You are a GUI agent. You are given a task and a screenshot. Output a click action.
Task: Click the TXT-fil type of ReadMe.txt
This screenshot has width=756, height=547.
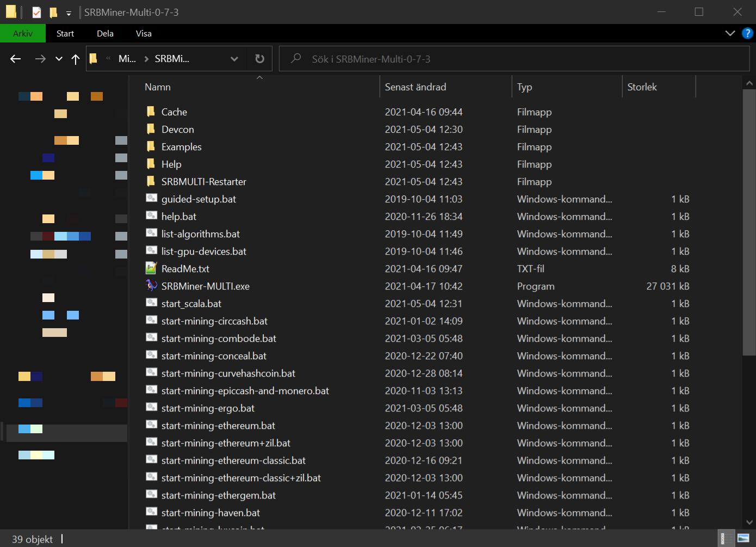tap(531, 269)
